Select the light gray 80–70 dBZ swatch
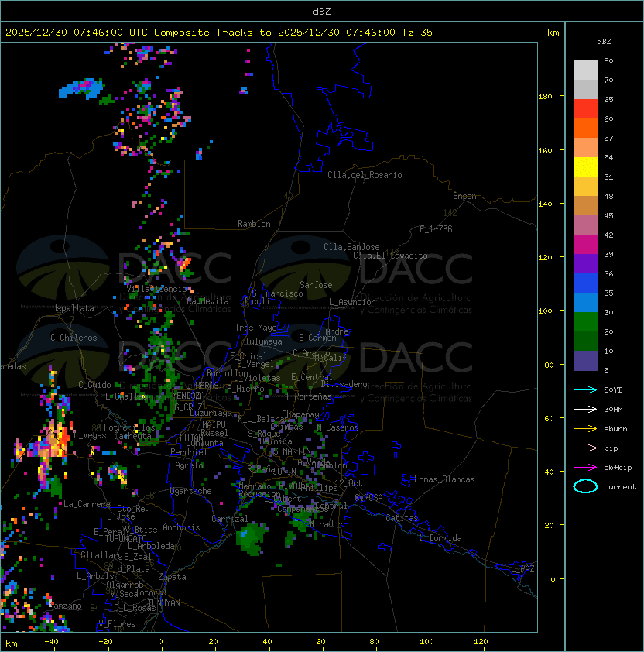 point(585,70)
